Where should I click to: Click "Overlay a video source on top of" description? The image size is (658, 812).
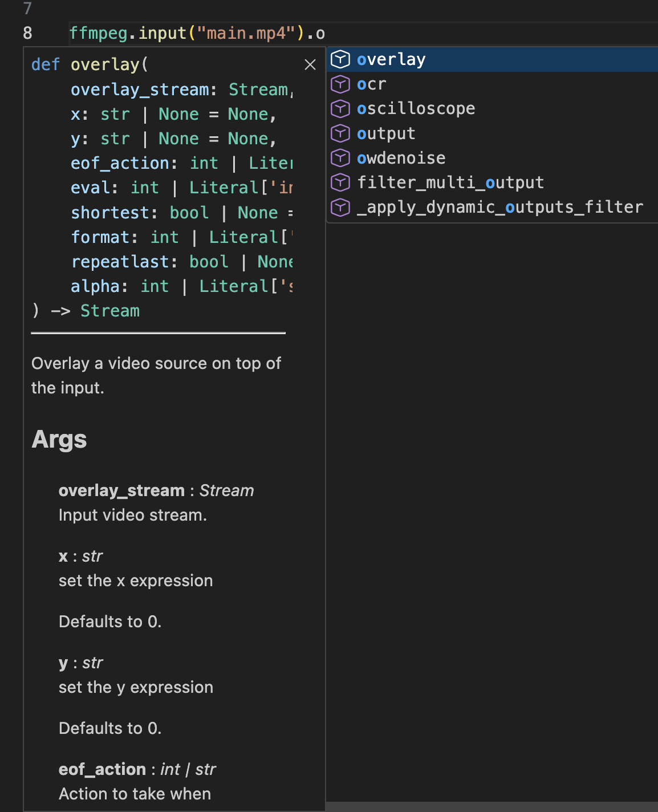pos(156,363)
